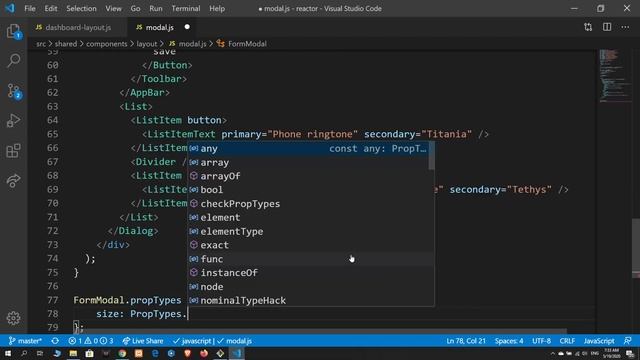Click the feedback icon in status bar
640x360 pixels.
tap(628, 341)
